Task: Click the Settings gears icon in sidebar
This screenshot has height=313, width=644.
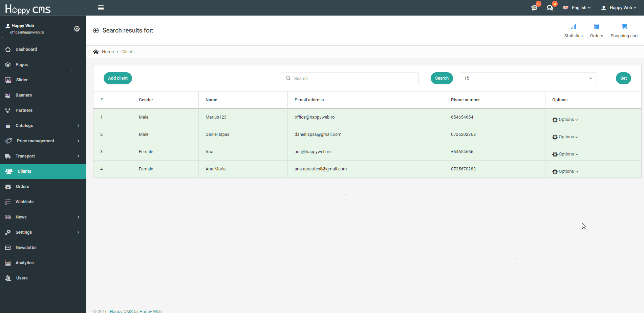Action: point(8,232)
